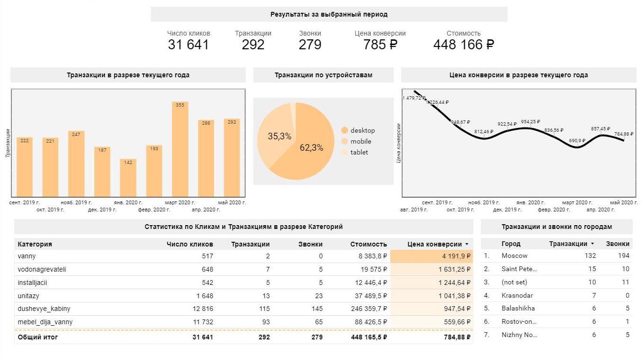Select Balashikha city row
The image size is (644, 356).
557,308
